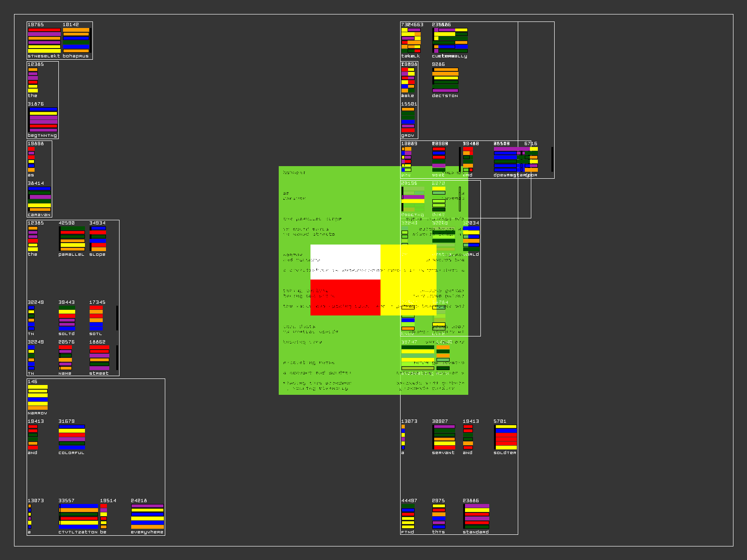The width and height of the screenshot is (747, 560).
Task: Select the 'civilization' word glyph
Action: [78, 516]
